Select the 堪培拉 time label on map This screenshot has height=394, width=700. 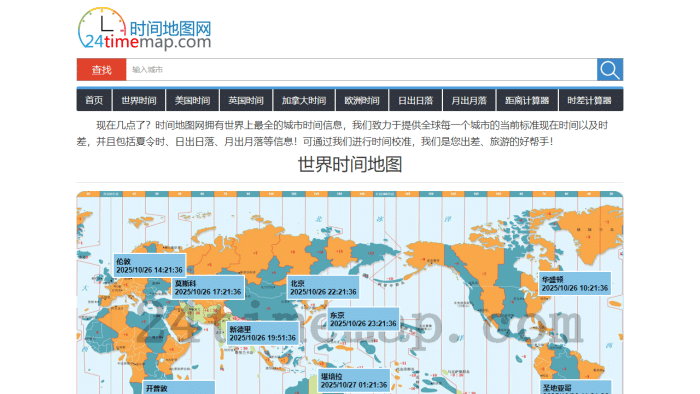tap(354, 380)
